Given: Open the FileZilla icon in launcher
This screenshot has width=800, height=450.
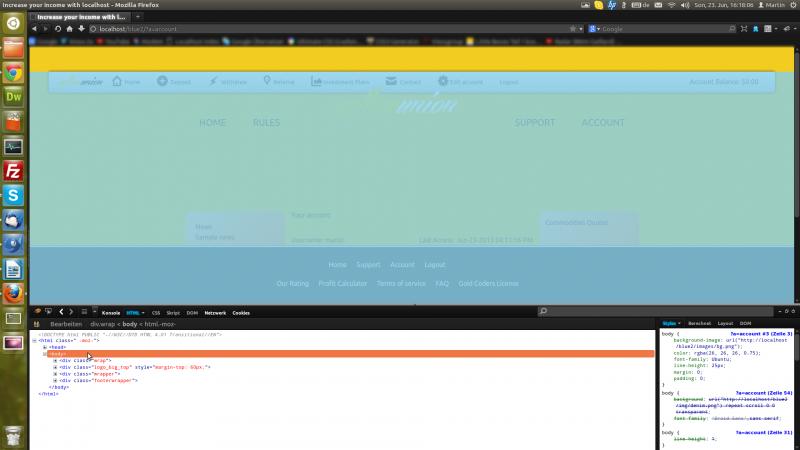Looking at the screenshot, I should [13, 170].
